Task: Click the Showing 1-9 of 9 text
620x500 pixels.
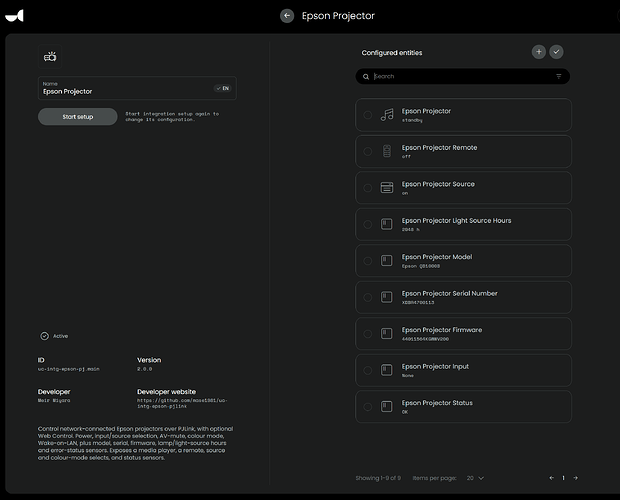Action: click(x=378, y=478)
